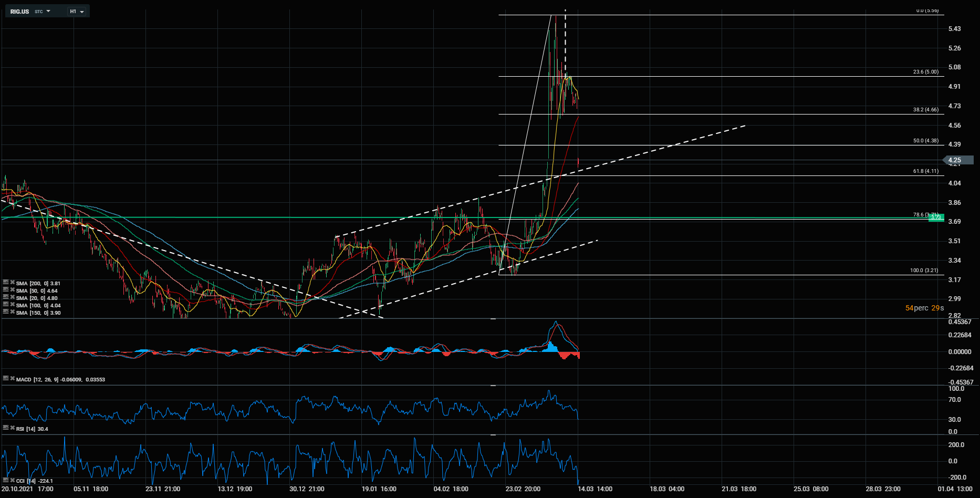
Task: Click the RIG.US symbol name
Action: tap(20, 12)
